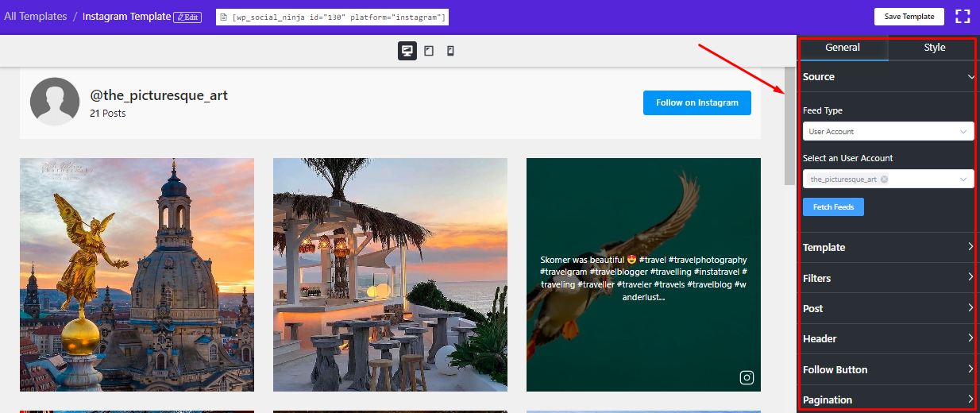This screenshot has width=980, height=413.
Task: Click the Instagram icon on puffin post
Action: click(747, 378)
